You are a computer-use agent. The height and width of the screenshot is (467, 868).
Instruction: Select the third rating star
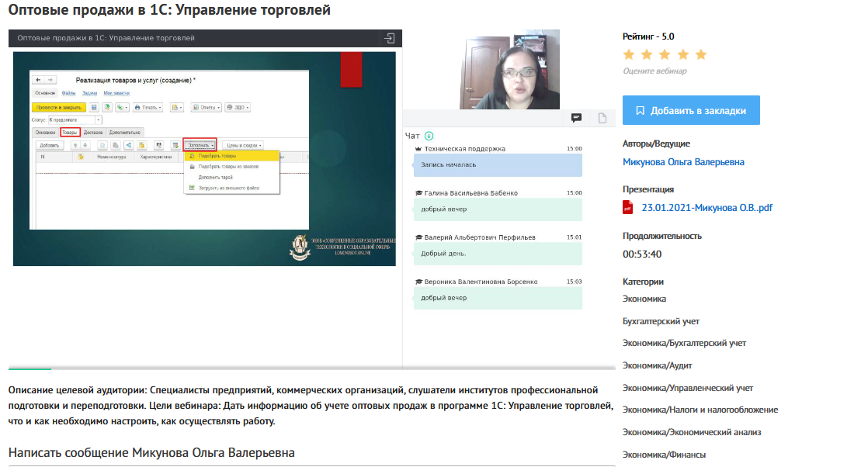(665, 54)
